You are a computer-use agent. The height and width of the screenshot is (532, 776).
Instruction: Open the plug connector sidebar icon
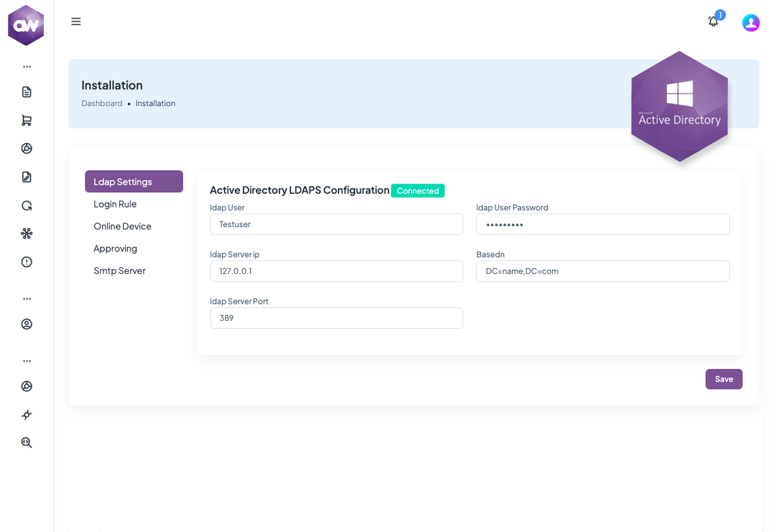click(x=26, y=415)
